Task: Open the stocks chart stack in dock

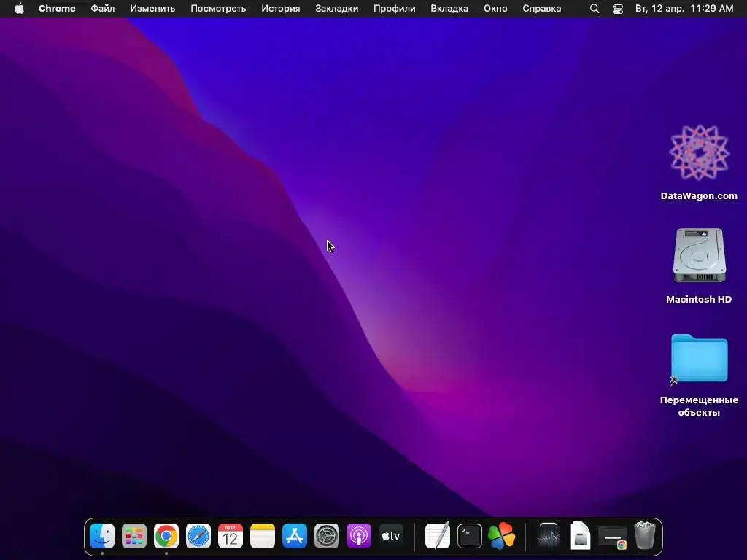Action: (x=549, y=536)
